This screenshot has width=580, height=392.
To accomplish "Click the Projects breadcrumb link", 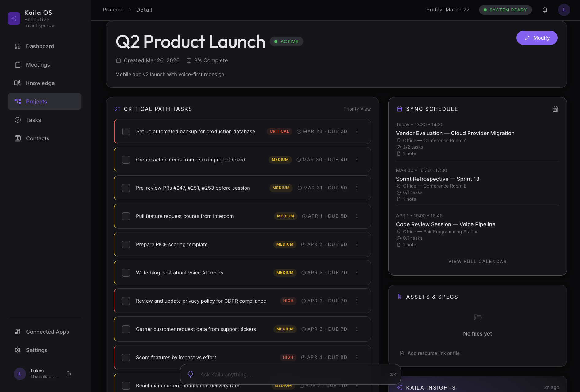I will [x=113, y=10].
